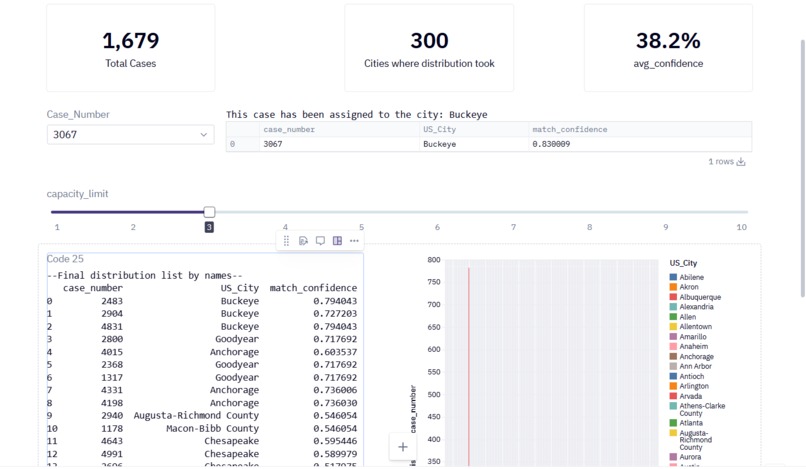Screen dimensions: 806x469
Task: Open the comment bubble icon in cell toolbar
Action: [x=320, y=241]
